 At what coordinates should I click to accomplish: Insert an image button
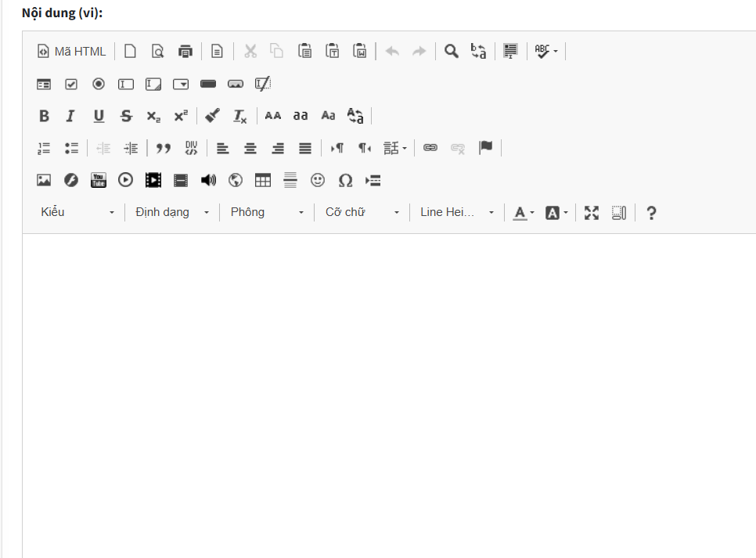click(x=236, y=84)
